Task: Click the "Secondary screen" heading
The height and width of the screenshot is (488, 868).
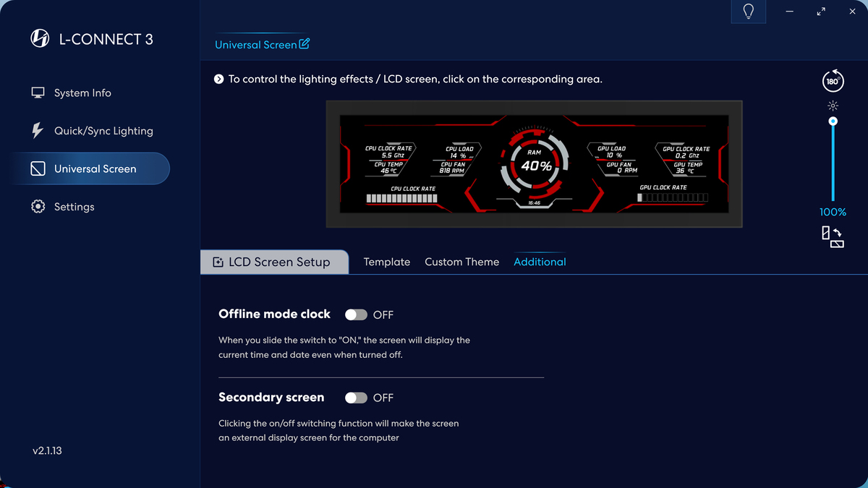Action: (x=271, y=397)
